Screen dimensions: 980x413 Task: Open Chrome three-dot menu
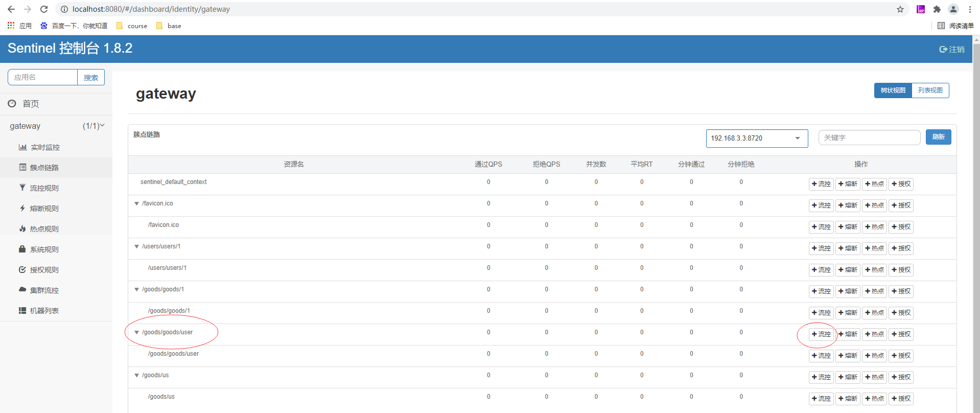[x=970, y=9]
